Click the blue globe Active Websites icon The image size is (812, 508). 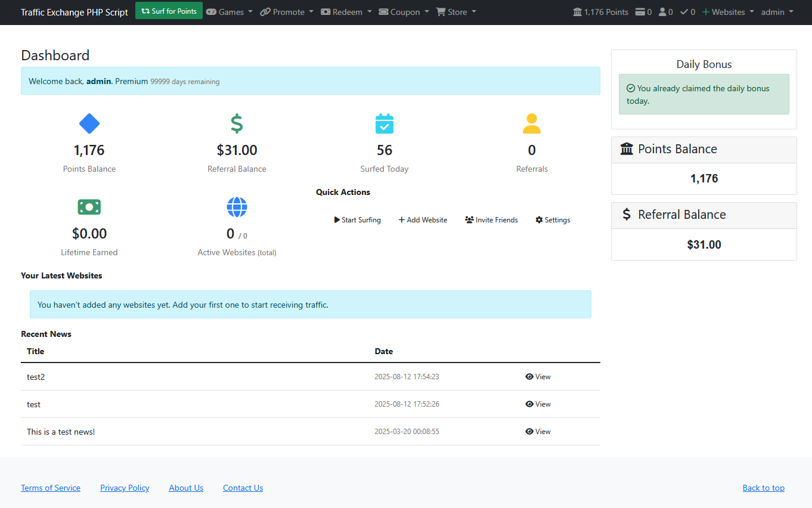(x=237, y=207)
